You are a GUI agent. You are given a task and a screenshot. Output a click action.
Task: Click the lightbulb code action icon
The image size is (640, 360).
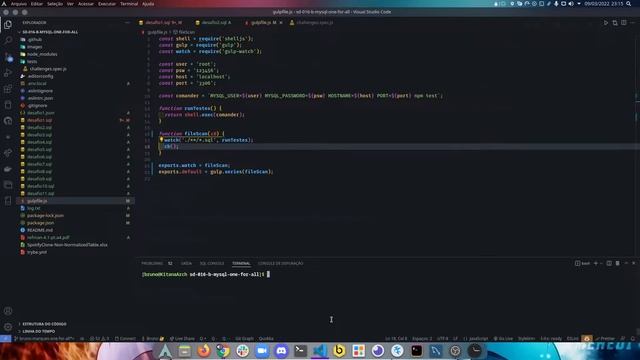[162, 140]
